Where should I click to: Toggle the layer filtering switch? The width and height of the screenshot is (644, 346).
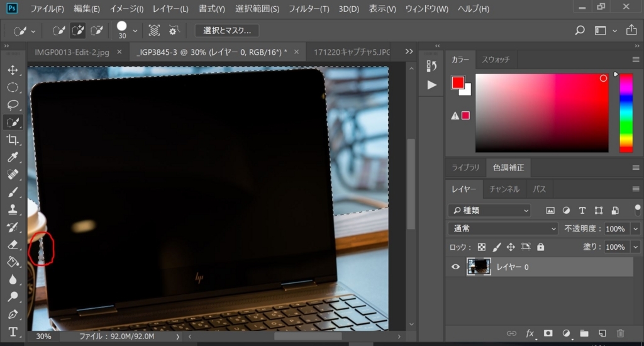[x=638, y=210]
